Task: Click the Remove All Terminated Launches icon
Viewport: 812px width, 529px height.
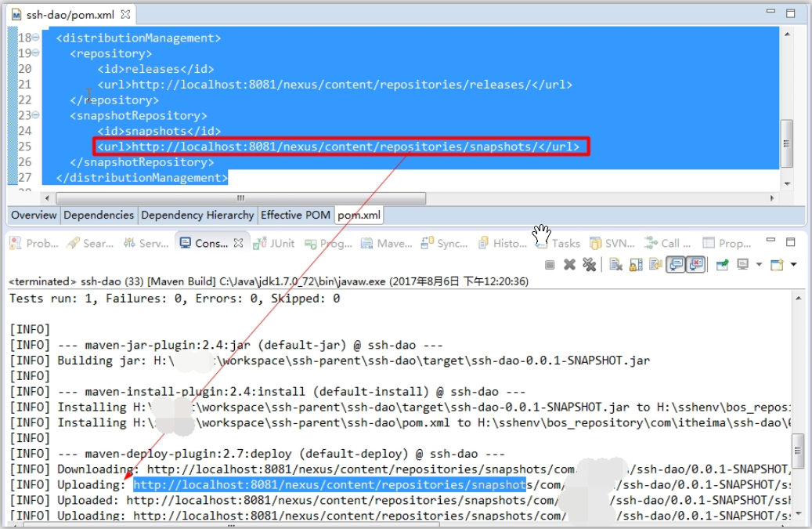Action: (x=590, y=265)
